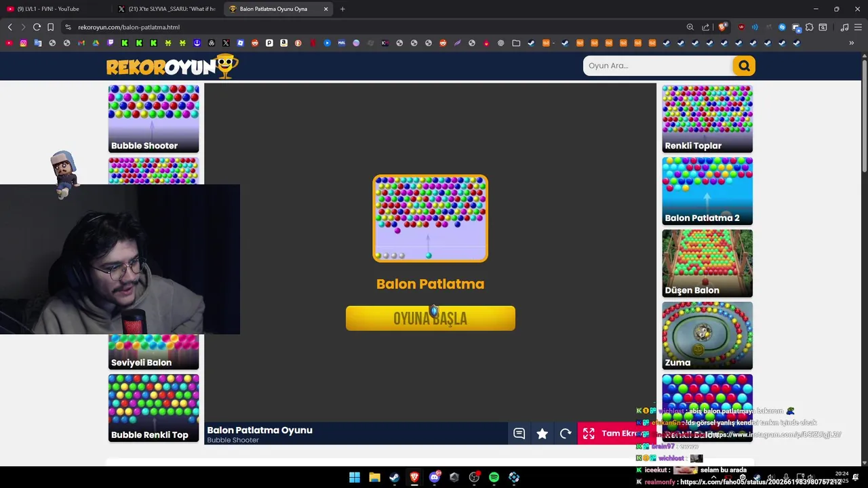
Task: Open the Balon Patlatma 2 game thumbnail
Action: coord(707,191)
